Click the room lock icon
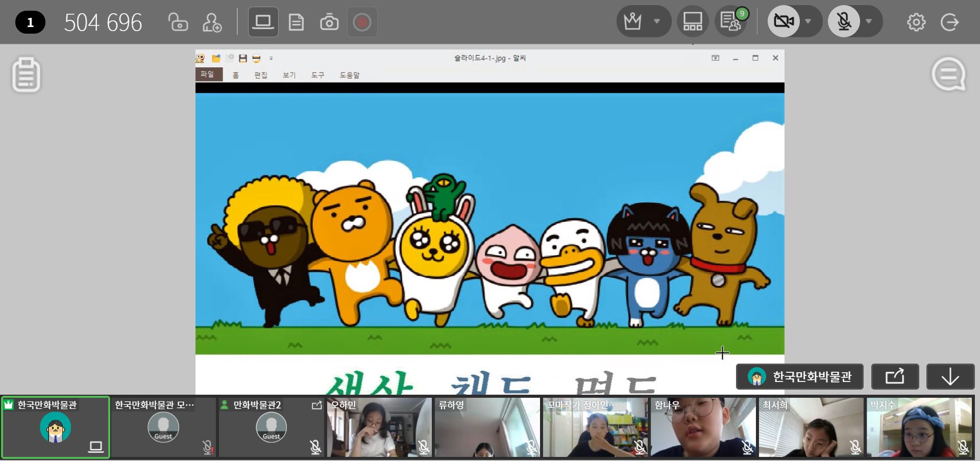The height and width of the screenshot is (461, 980). point(178,22)
